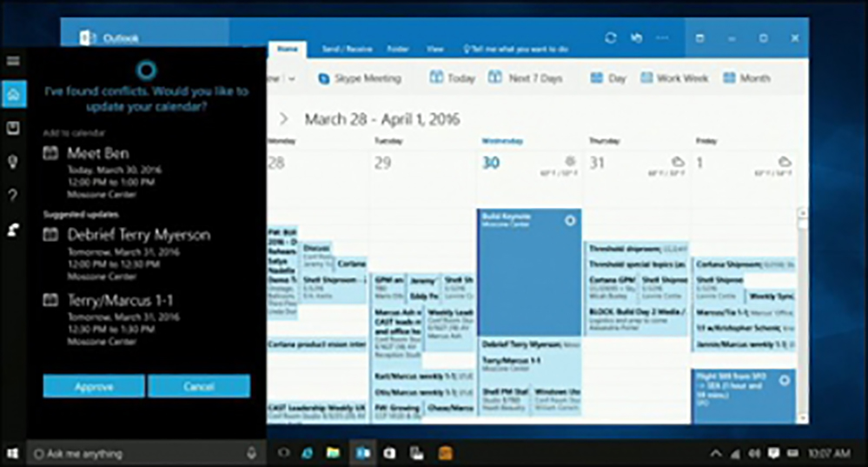Open Debrief Terry Myerson event in calendar
868x467 pixels.
tap(530, 344)
